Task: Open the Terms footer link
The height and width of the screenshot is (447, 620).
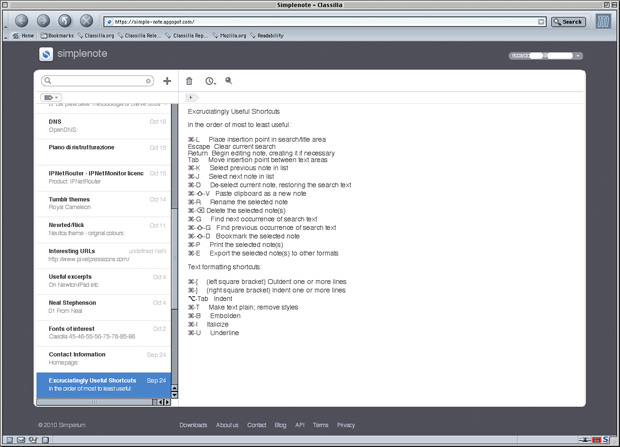Action: pos(321,425)
